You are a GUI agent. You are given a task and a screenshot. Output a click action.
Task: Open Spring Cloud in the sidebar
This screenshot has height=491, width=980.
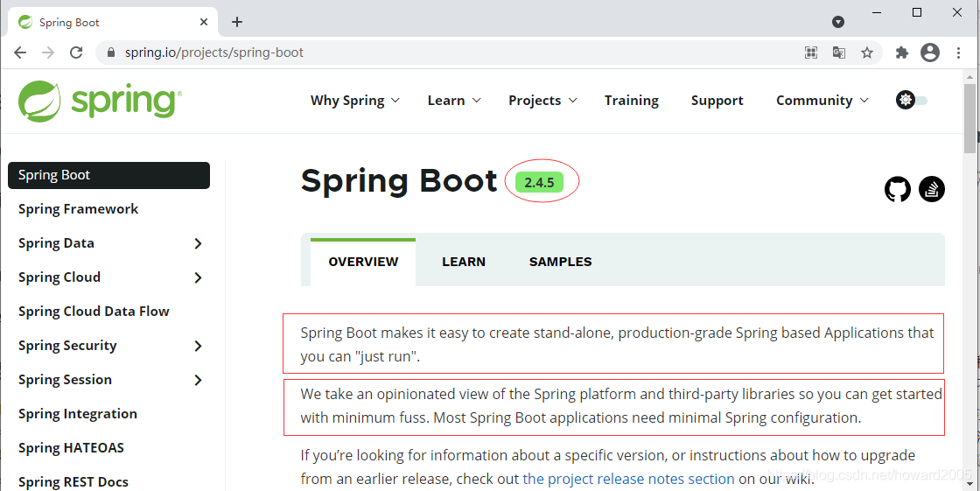(59, 277)
